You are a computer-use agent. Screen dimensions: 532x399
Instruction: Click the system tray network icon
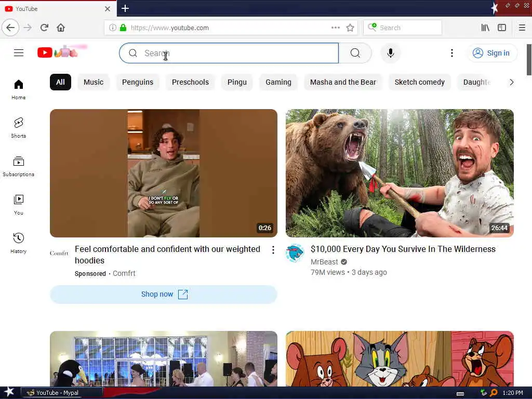[484, 393]
